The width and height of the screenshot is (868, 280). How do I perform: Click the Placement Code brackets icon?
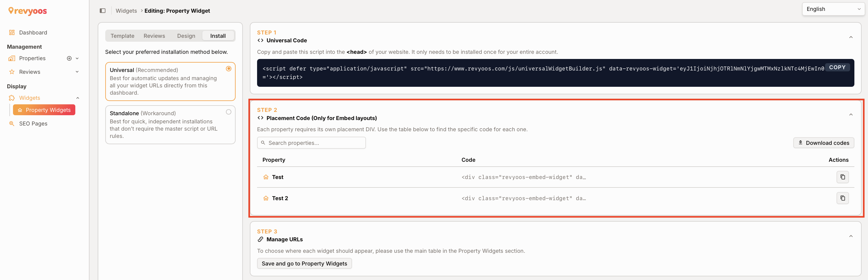(260, 118)
